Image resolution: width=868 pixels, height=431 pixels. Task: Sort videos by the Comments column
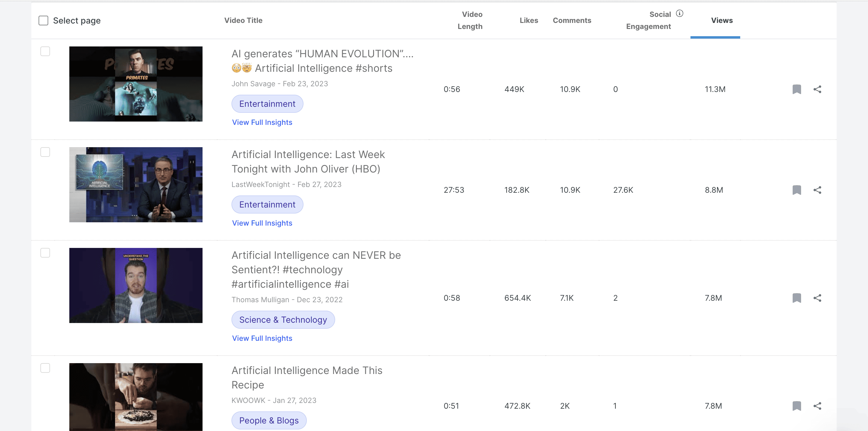click(572, 20)
